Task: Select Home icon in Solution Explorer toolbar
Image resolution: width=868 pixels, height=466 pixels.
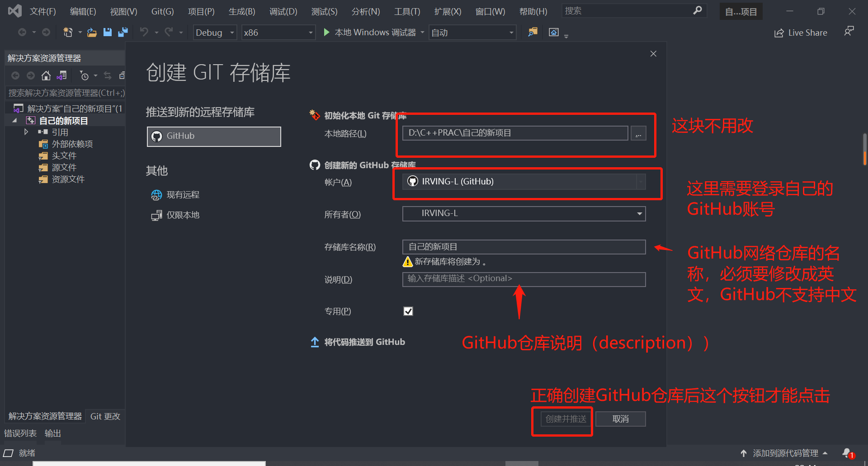Action: click(x=46, y=75)
